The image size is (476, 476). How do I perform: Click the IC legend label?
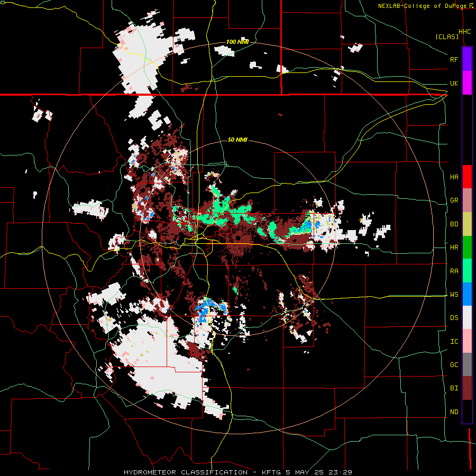(x=454, y=342)
